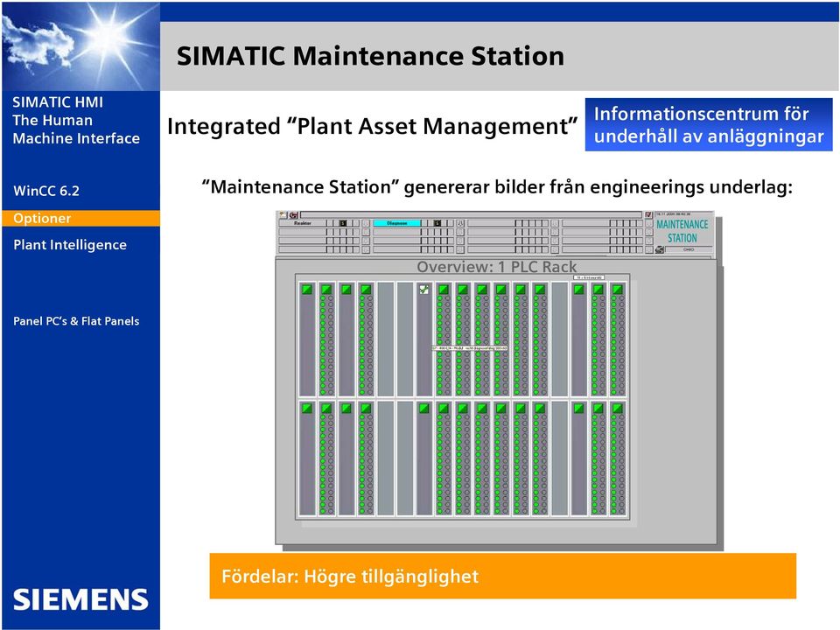Click status icon of second module, bottom rack row
Viewport: 840px width, 630px height.
[326, 409]
